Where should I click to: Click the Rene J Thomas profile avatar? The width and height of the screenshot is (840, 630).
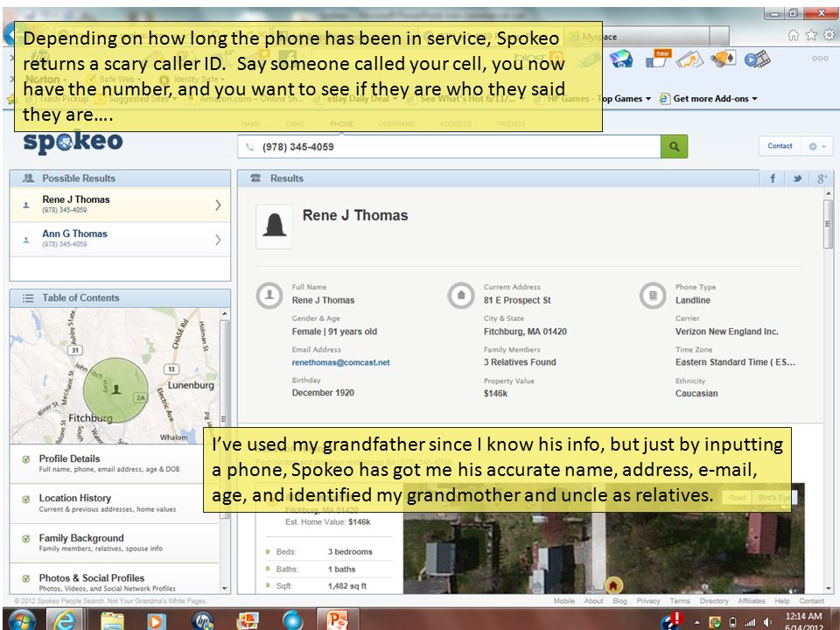pos(274,226)
